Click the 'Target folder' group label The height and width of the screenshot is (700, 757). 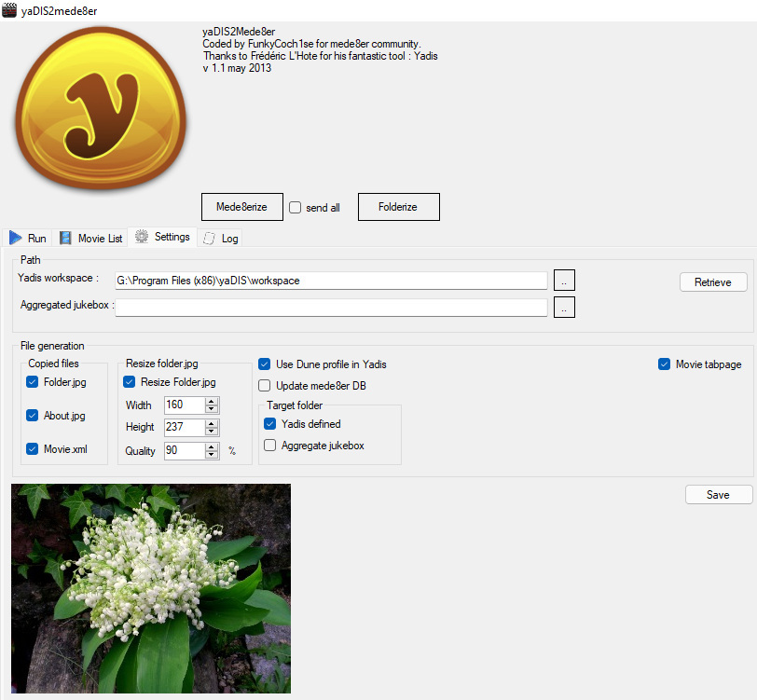tap(295, 405)
